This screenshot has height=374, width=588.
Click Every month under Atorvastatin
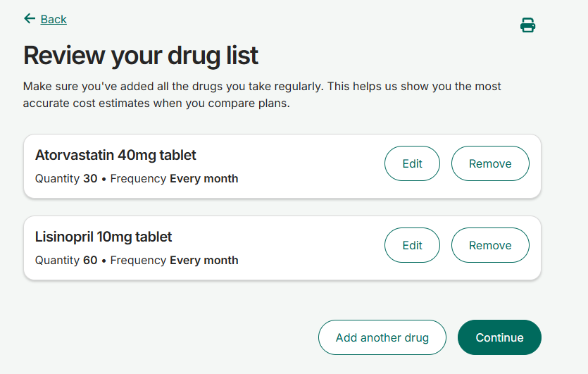204,179
